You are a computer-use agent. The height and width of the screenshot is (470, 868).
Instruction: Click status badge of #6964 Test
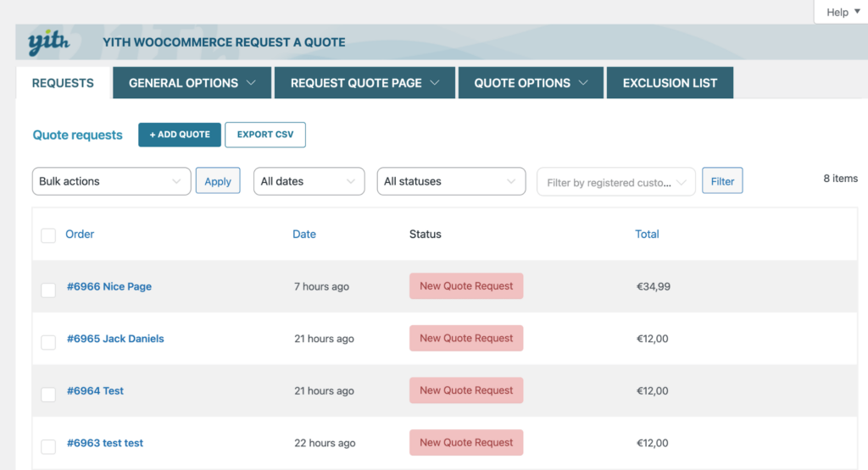pyautogui.click(x=466, y=390)
